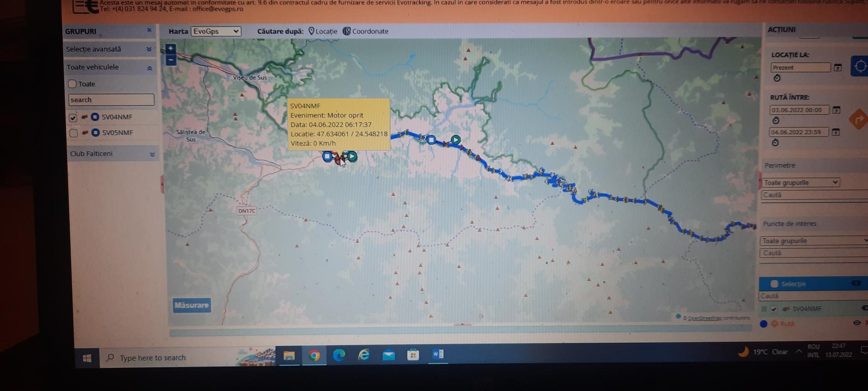The image size is (868, 391).
Task: Click calendar icon for route end date
Action: (x=835, y=132)
